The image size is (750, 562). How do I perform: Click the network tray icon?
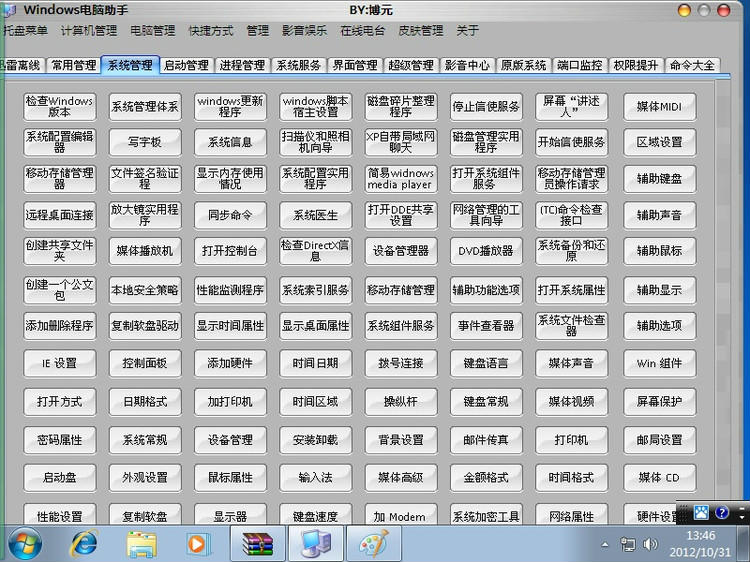628,544
